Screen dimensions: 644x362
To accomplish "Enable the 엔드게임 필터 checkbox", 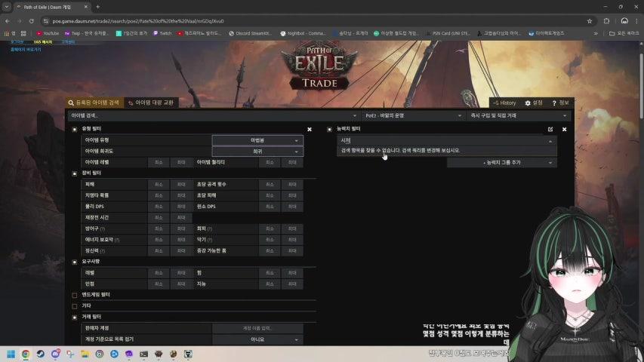I will 74,295.
